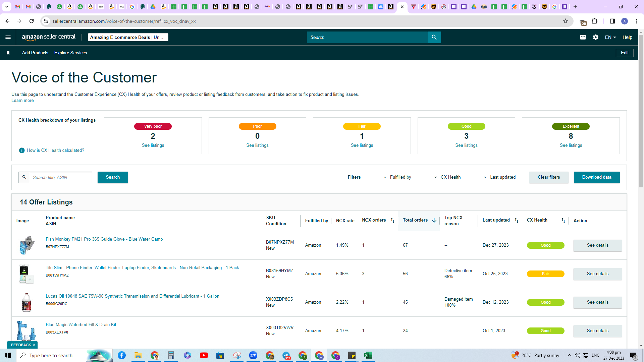Click the Search listings button
The width and height of the screenshot is (644, 362).
tap(113, 177)
